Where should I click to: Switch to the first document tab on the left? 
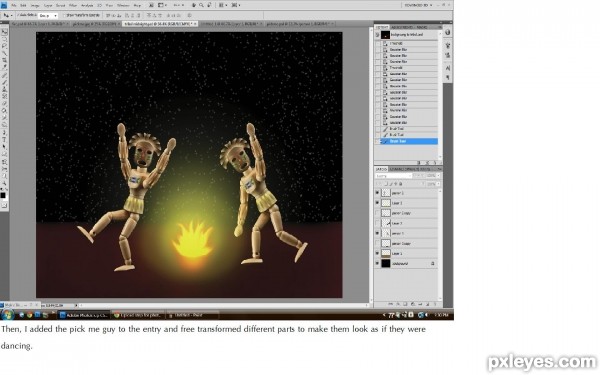coord(39,24)
